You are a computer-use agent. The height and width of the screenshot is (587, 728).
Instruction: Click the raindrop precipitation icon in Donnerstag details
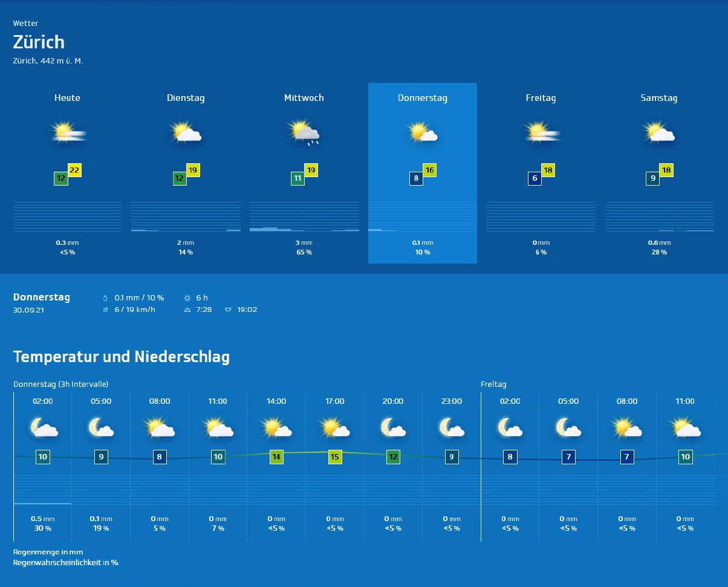point(106,298)
